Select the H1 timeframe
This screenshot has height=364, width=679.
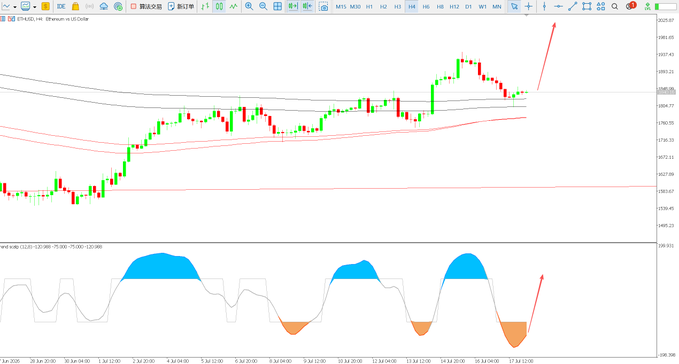[369, 6]
